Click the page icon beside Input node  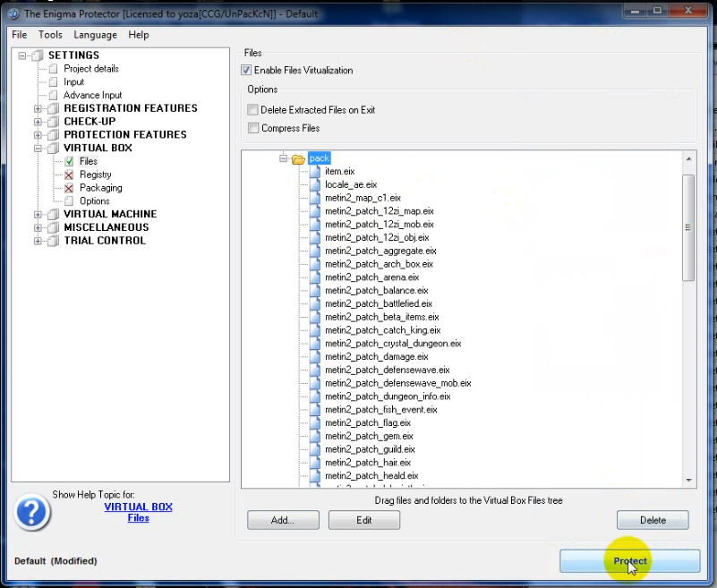54,81
